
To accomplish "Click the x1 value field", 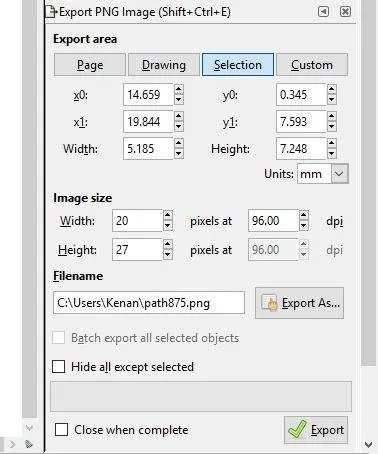I will (x=148, y=122).
